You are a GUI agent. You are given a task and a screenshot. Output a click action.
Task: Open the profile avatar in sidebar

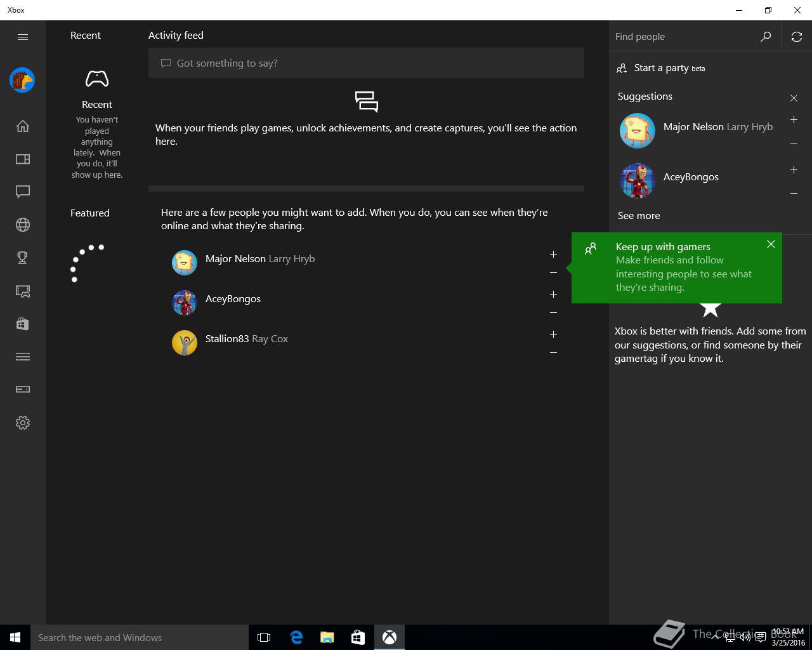click(x=22, y=80)
